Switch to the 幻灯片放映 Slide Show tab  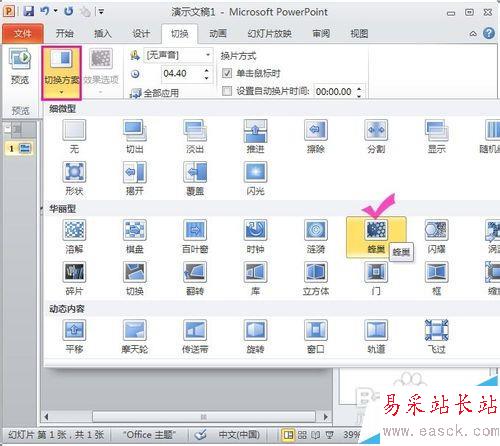[269, 34]
